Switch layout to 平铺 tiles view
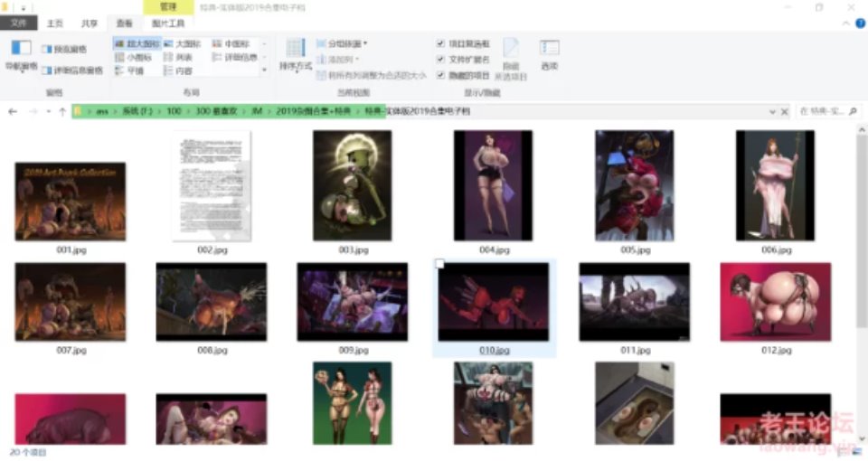868x461 pixels. click(129, 71)
